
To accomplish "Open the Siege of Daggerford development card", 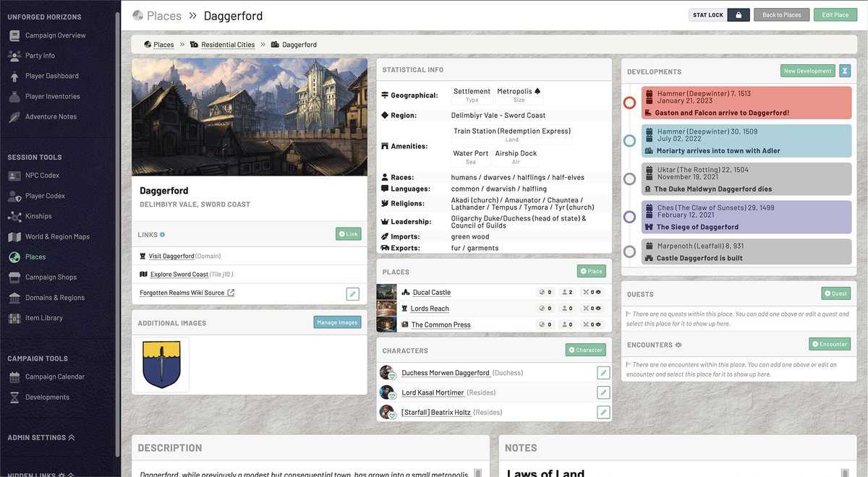I will click(x=746, y=217).
